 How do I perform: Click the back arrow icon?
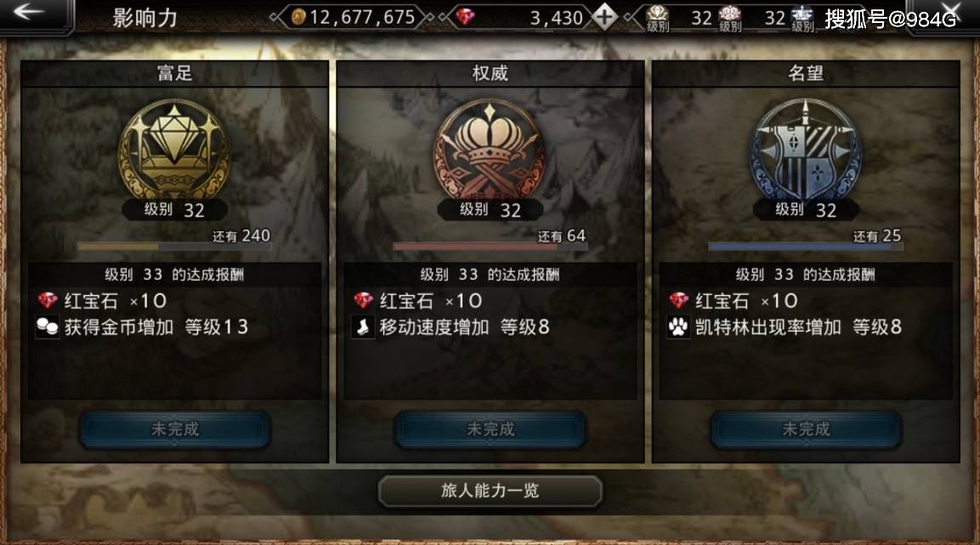point(28,12)
